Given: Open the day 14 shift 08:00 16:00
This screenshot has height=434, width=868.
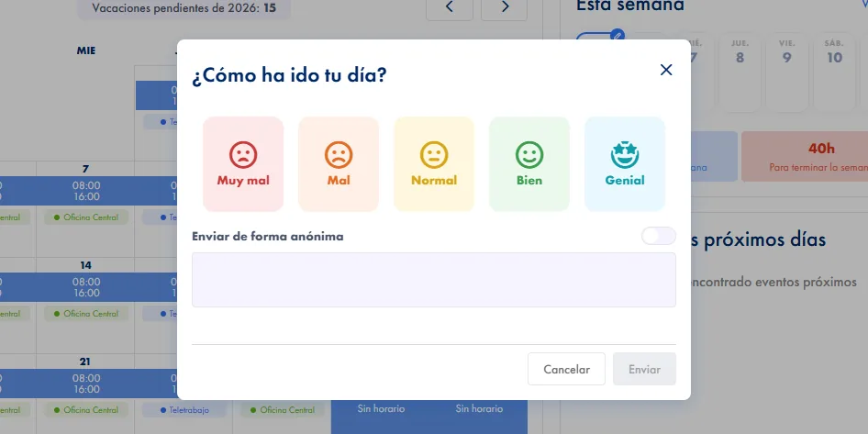Looking at the screenshot, I should [x=86, y=287].
